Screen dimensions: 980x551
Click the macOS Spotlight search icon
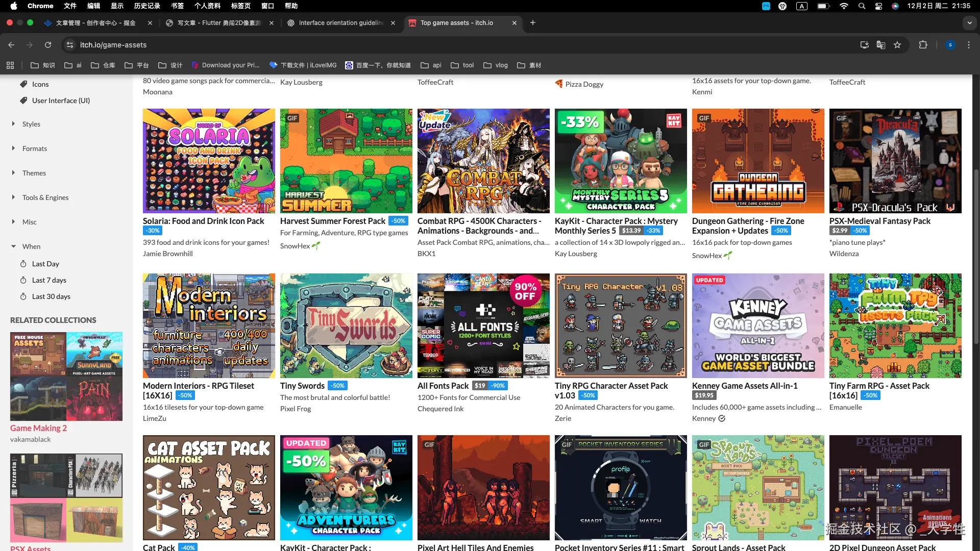(x=862, y=6)
